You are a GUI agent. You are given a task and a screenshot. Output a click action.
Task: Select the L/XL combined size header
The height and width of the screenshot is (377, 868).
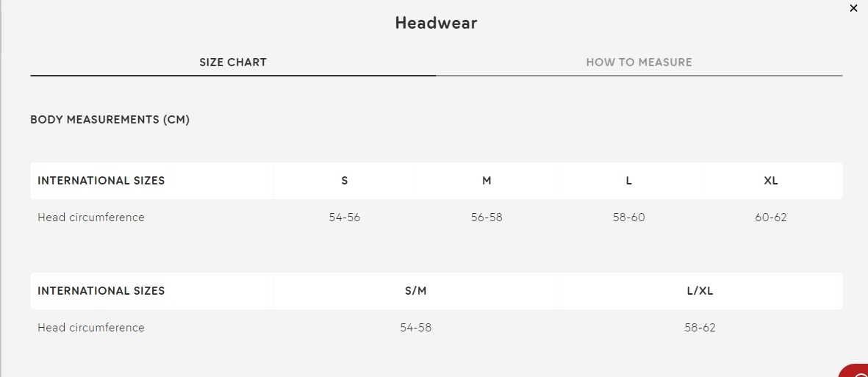700,290
